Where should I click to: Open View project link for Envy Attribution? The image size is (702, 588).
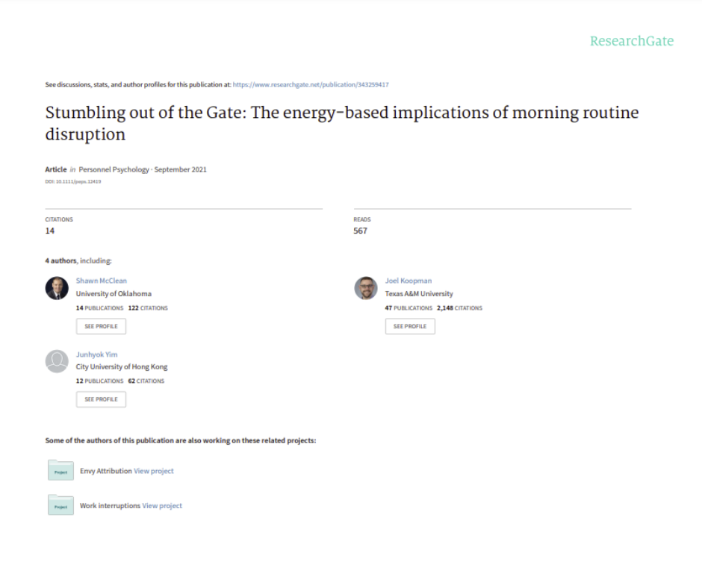[x=154, y=471]
